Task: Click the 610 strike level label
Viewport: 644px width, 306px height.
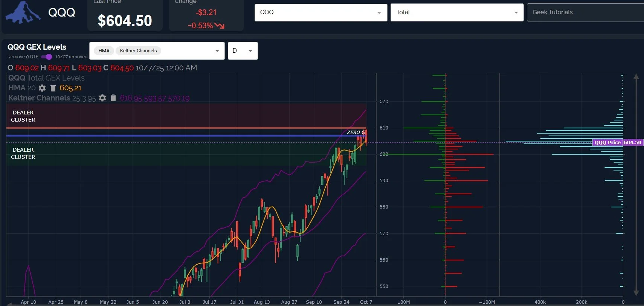Action: tap(384, 128)
